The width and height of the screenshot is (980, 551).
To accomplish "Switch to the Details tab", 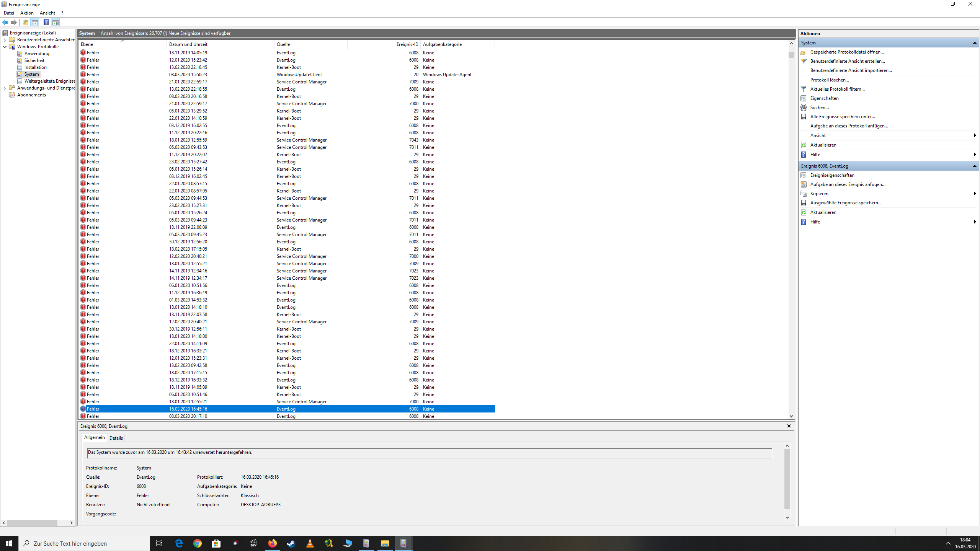I will (116, 438).
